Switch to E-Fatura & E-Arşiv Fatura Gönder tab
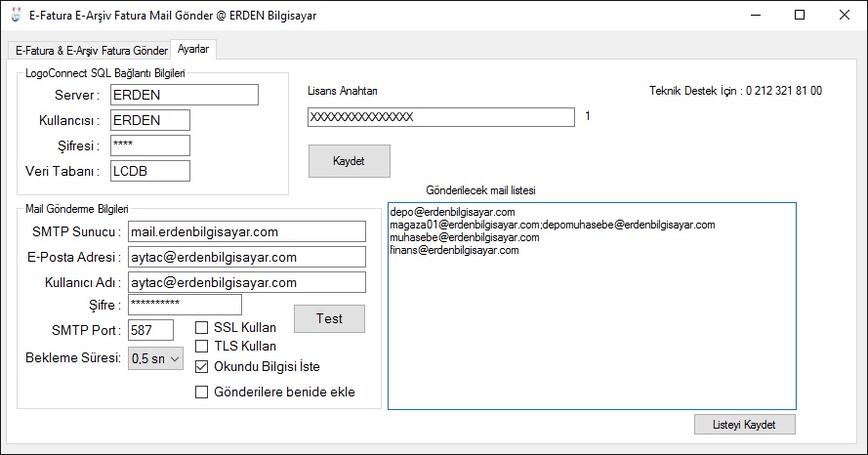 92,50
